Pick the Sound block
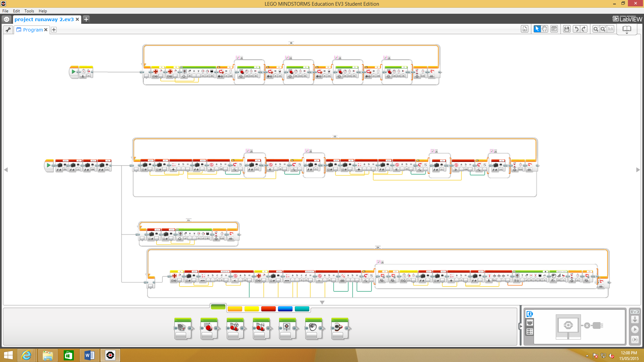 point(314,328)
